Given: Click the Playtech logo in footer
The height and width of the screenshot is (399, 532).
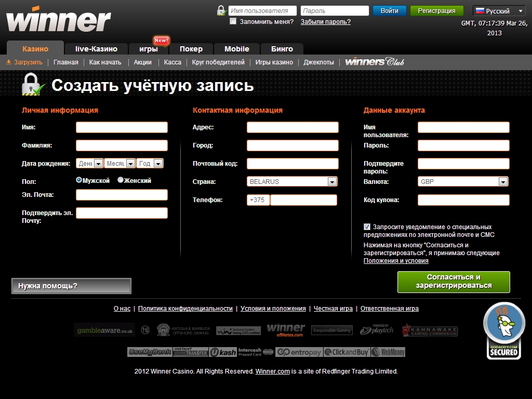Looking at the screenshot, I should tap(376, 329).
